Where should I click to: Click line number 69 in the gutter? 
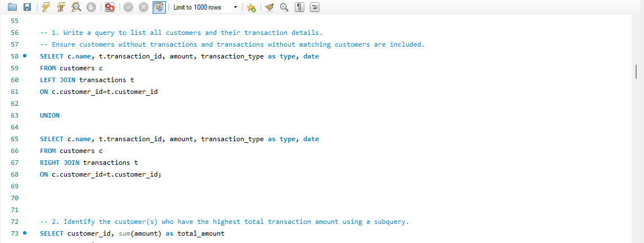click(x=14, y=186)
